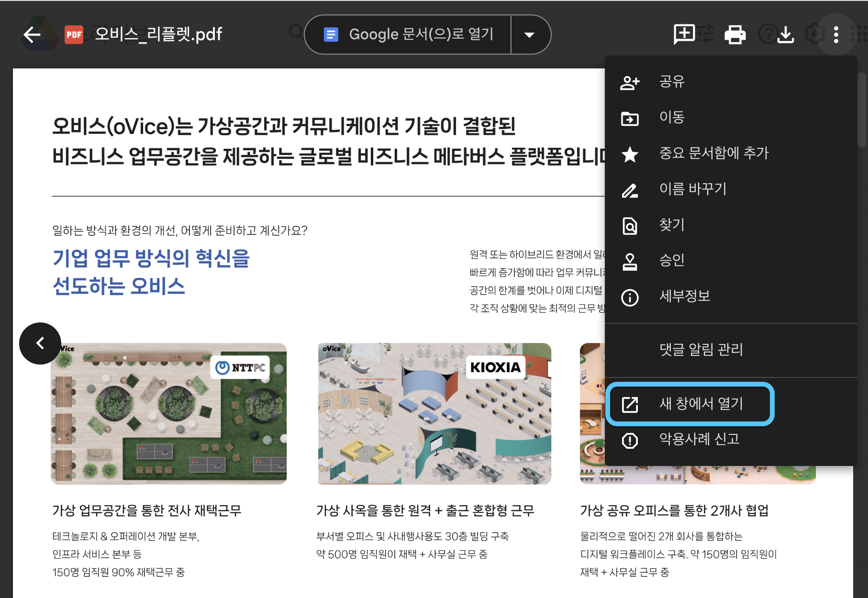Go back with the left arrow icon
This screenshot has width=868, height=598.
(32, 34)
